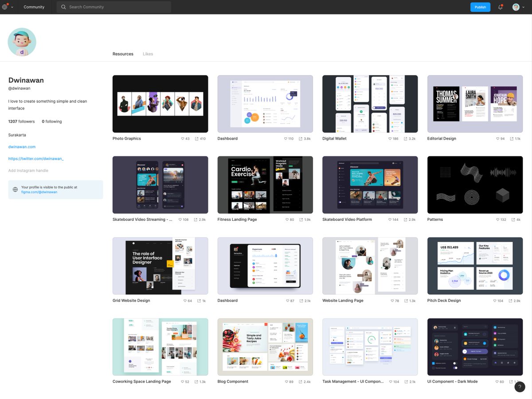Click duplicate icon for Pitch Deck Design
Viewport: 532px width, 399px height.
click(x=510, y=301)
